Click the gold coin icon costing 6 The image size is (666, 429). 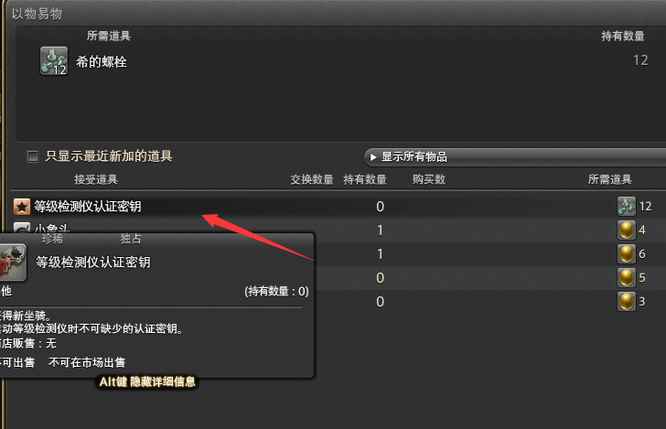[x=626, y=254]
